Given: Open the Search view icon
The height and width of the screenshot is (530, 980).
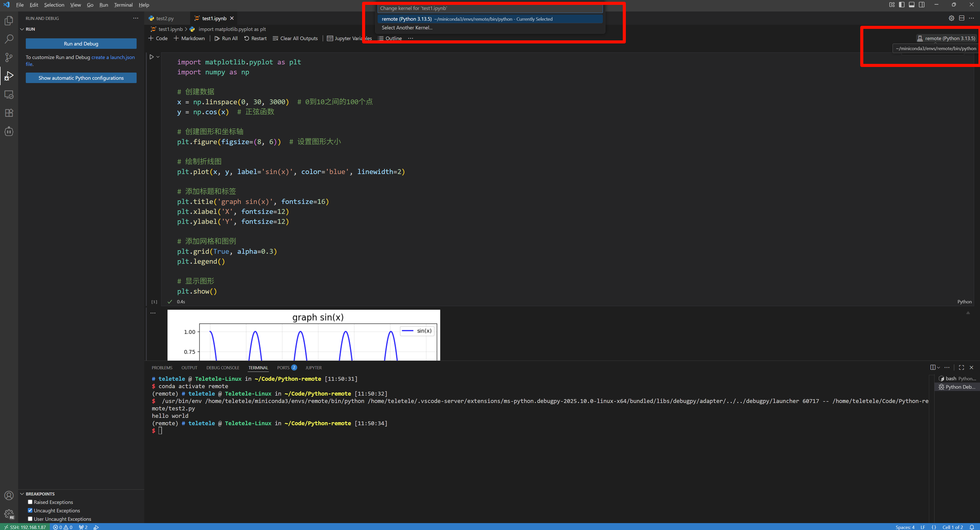Looking at the screenshot, I should click(x=9, y=39).
